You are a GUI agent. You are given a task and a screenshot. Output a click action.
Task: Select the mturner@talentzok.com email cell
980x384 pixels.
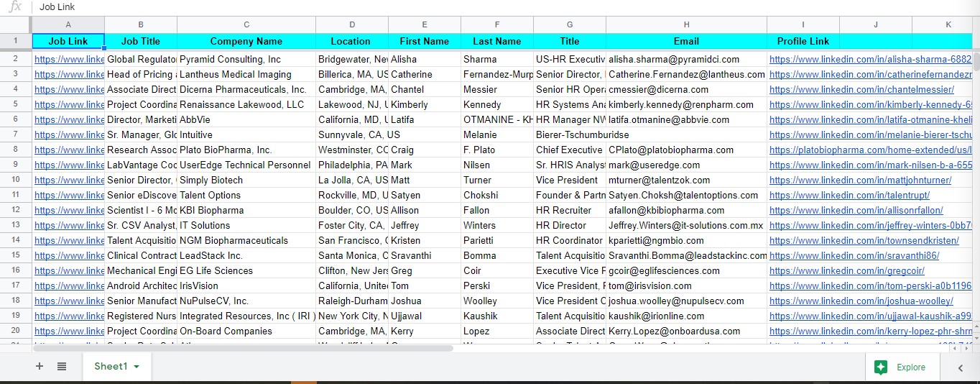686,180
